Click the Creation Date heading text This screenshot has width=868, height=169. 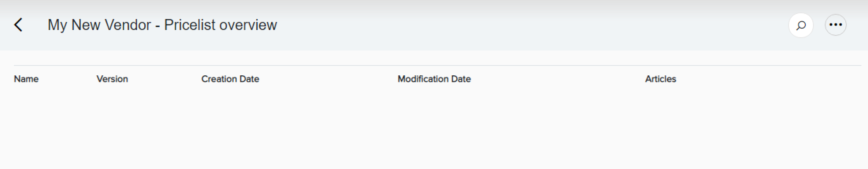tap(230, 79)
